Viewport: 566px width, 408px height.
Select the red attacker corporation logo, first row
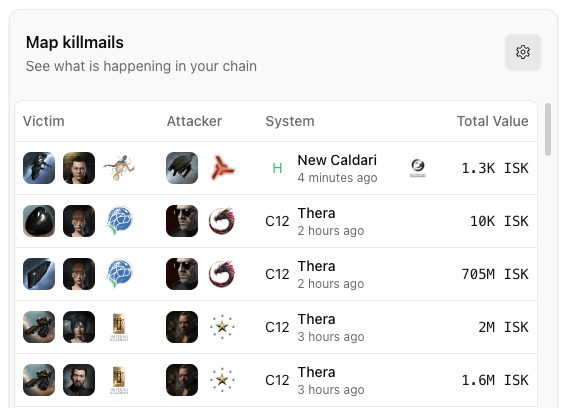coord(222,168)
